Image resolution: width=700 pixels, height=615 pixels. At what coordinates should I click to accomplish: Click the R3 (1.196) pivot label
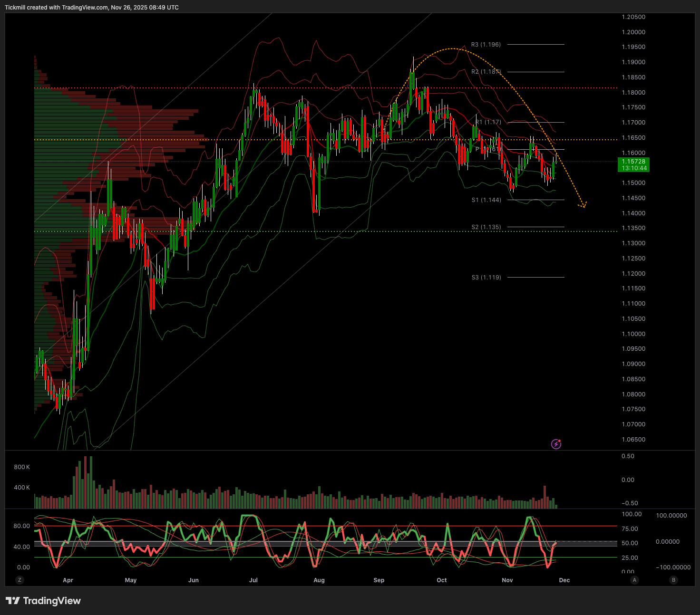486,45
